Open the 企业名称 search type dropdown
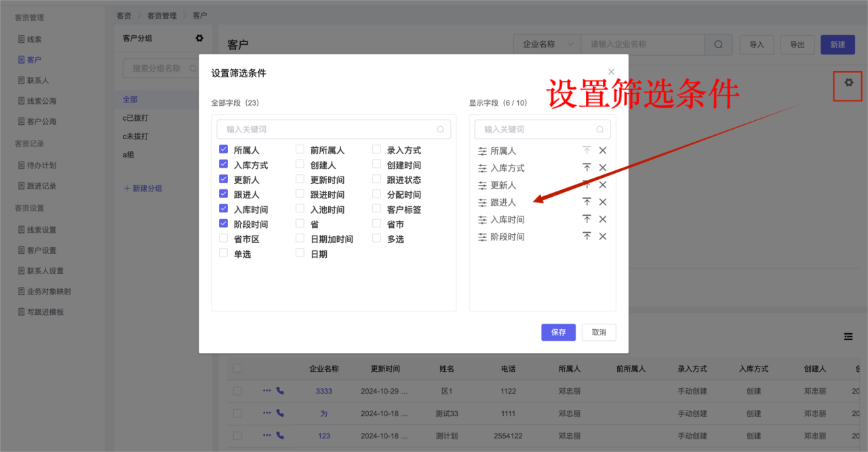 click(547, 45)
